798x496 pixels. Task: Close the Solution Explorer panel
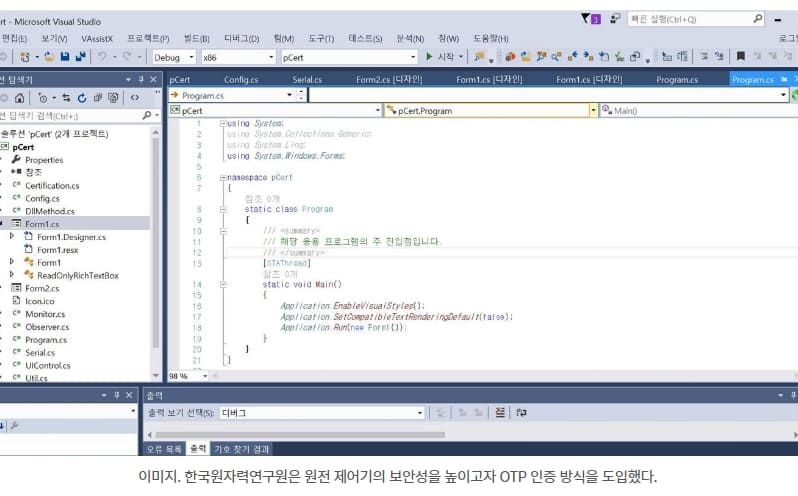pyautogui.click(x=153, y=79)
